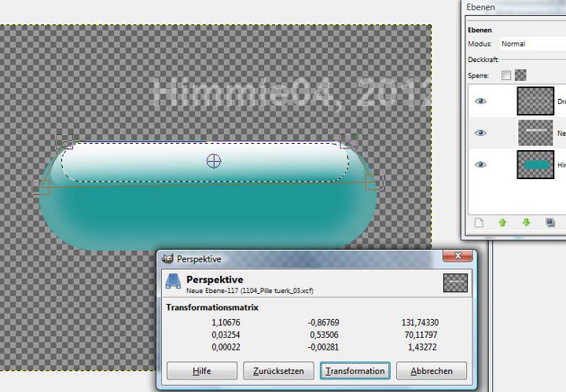This screenshot has width=566, height=392.
Task: Toggle the alpha channel lock checkerboard icon
Action: (x=520, y=75)
